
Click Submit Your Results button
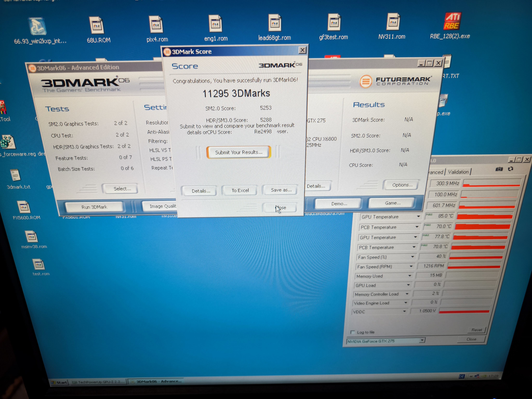(238, 152)
